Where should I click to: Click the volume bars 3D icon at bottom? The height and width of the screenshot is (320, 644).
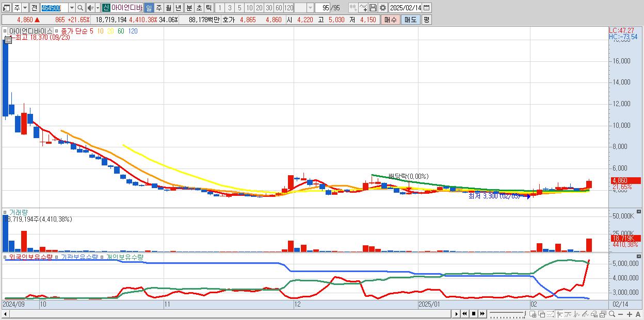point(594,314)
